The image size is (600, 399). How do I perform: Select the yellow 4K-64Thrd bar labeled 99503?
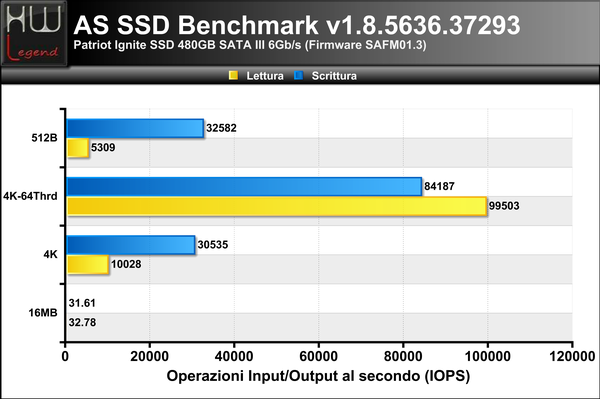(277, 206)
